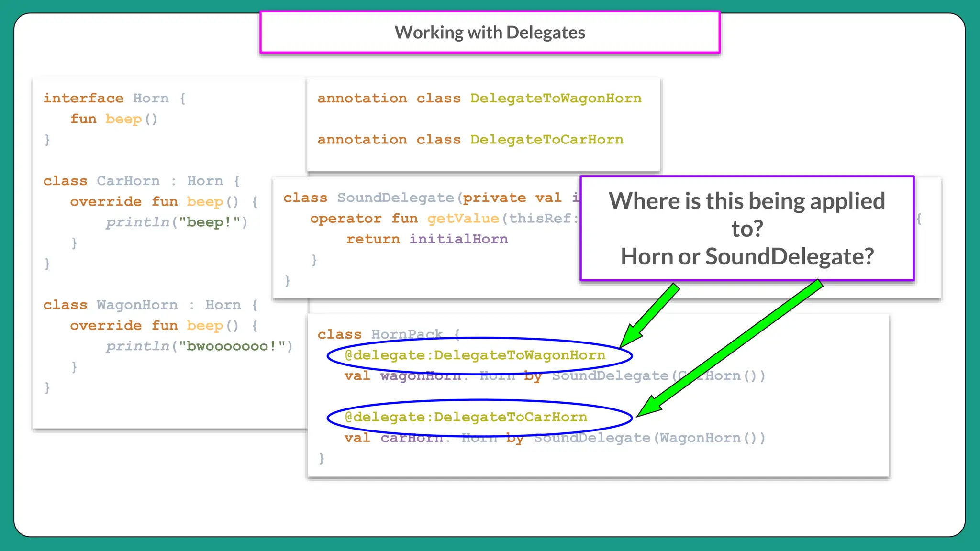980x551 pixels.
Task: Click 'annotation class DelegateToWagonHorn' line
Action: click(479, 98)
